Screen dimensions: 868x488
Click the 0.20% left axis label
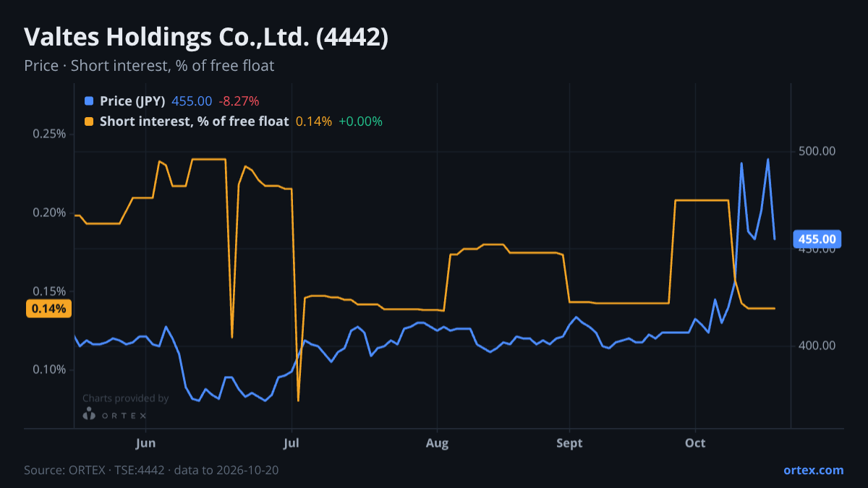pyautogui.click(x=49, y=213)
